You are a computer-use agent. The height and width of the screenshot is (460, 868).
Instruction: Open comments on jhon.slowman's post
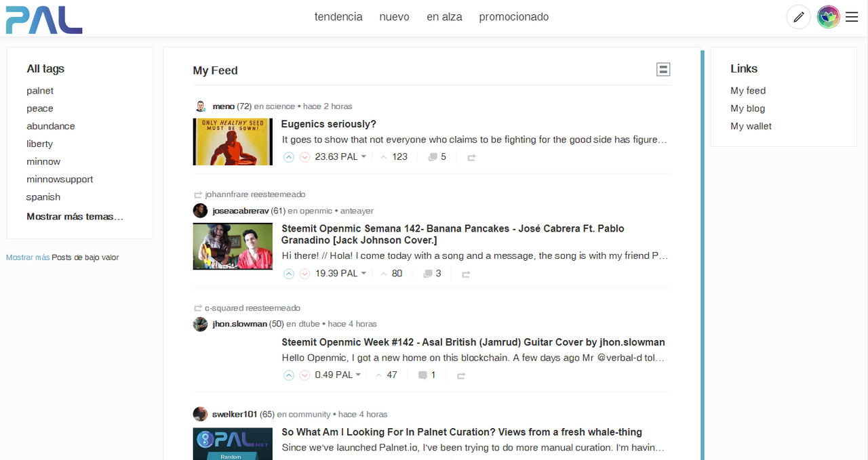pyautogui.click(x=427, y=375)
